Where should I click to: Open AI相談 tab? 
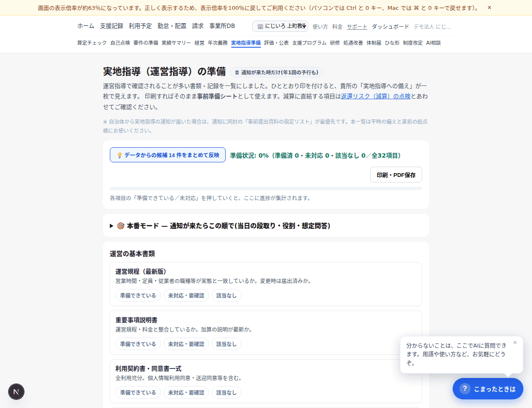433,43
